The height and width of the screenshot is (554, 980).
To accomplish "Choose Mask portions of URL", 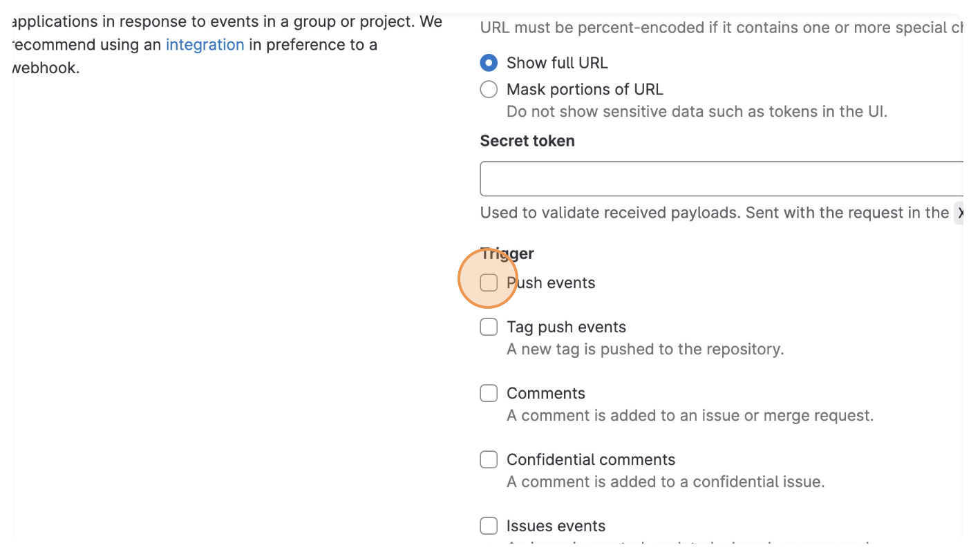I will tap(489, 89).
